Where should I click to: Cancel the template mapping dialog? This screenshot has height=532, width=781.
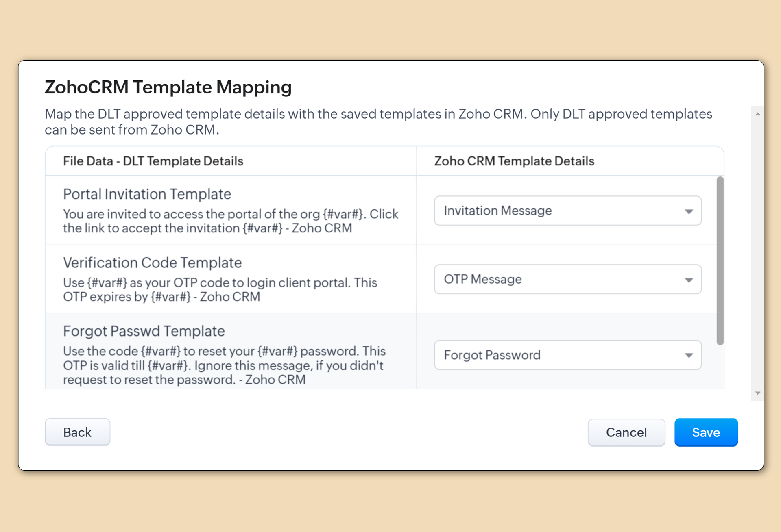point(626,432)
